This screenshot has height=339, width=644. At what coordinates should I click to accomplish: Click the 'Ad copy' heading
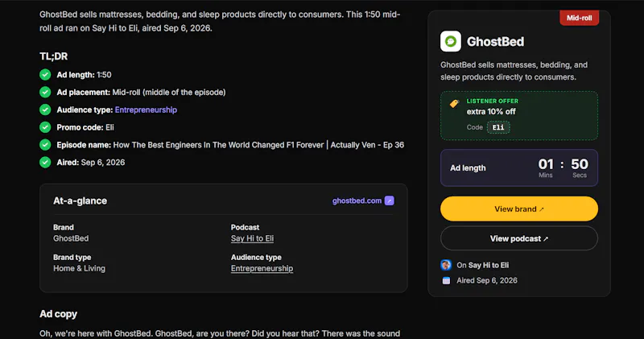point(58,314)
